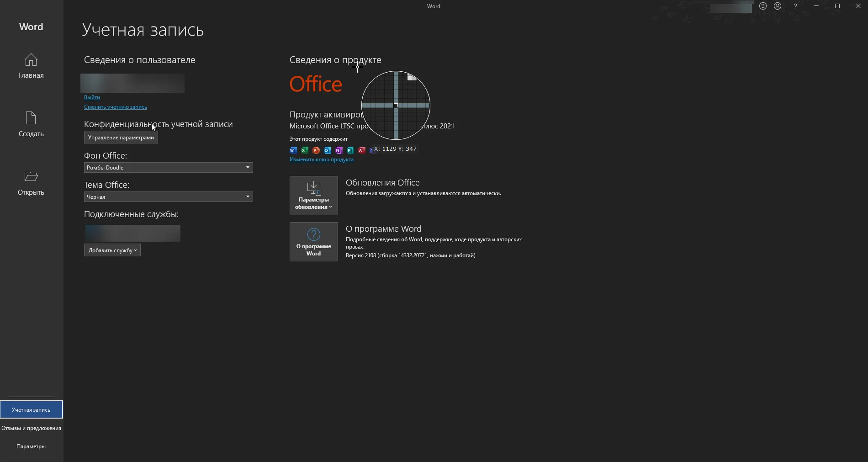This screenshot has width=868, height=462.
Task: Click Управление параметрами button
Action: (x=121, y=138)
